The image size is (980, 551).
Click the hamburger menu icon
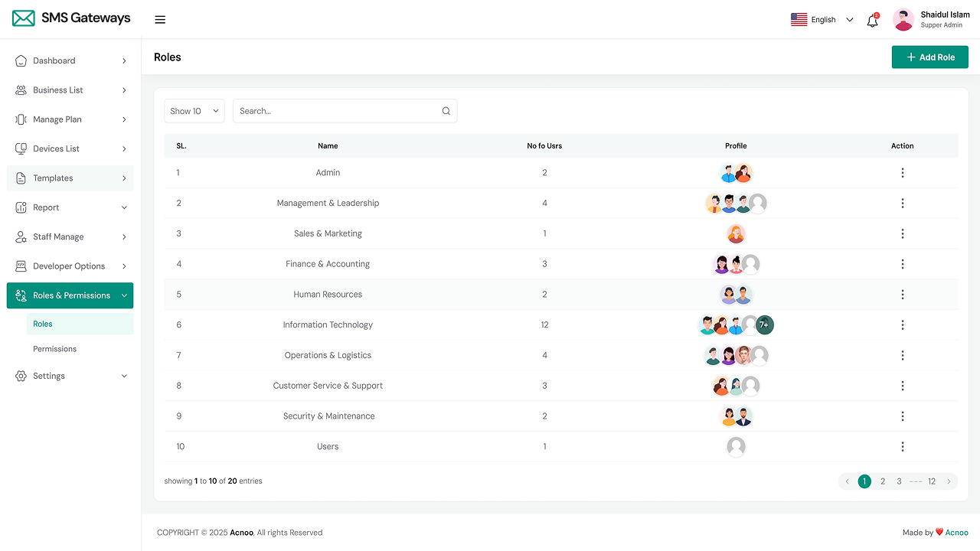(x=160, y=20)
